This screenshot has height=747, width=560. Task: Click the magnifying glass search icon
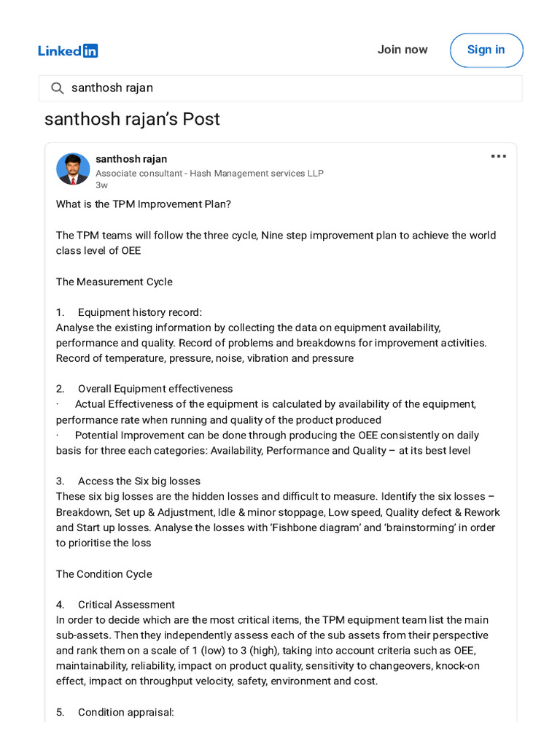coord(57,88)
